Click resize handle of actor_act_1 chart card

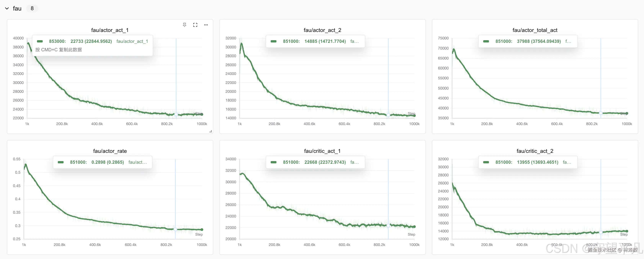tap(211, 131)
